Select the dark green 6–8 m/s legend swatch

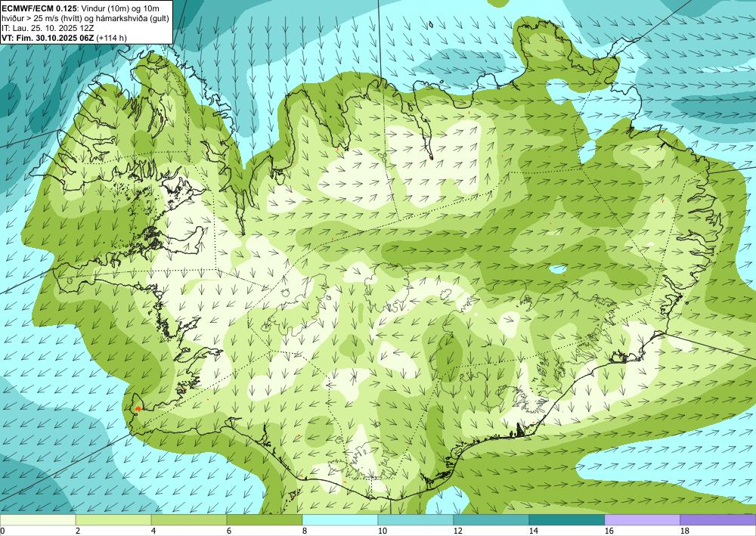tap(264, 519)
